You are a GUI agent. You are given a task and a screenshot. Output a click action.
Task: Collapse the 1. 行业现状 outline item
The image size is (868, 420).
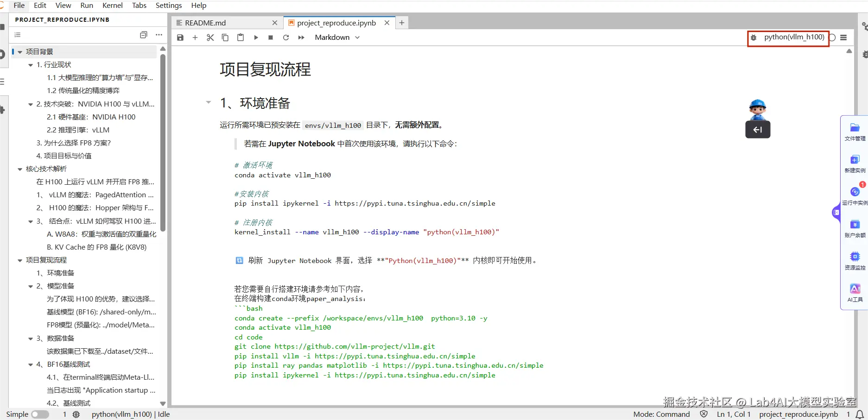pyautogui.click(x=31, y=65)
